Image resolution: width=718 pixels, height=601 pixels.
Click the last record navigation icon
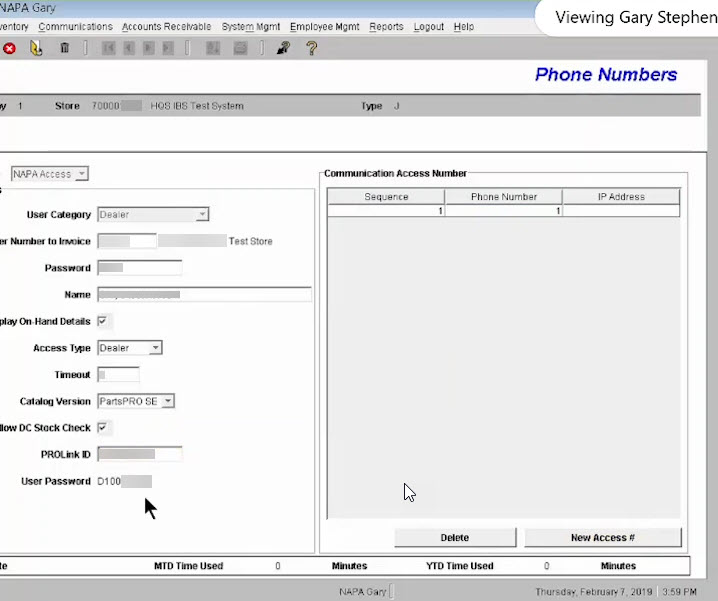(168, 48)
